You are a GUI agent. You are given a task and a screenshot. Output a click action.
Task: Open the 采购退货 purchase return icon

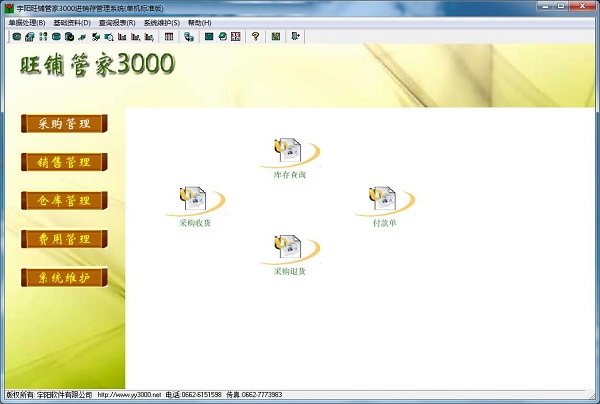click(290, 255)
